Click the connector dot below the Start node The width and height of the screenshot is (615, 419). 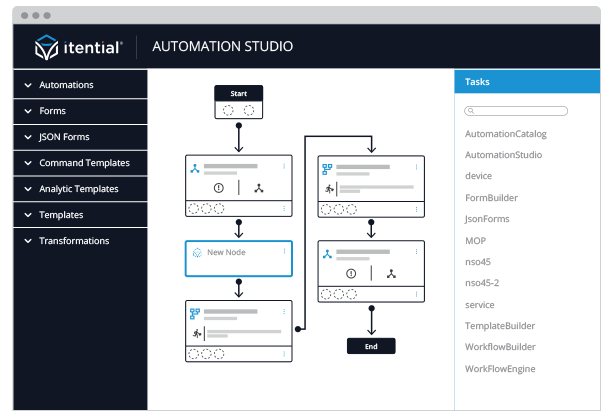[238, 126]
